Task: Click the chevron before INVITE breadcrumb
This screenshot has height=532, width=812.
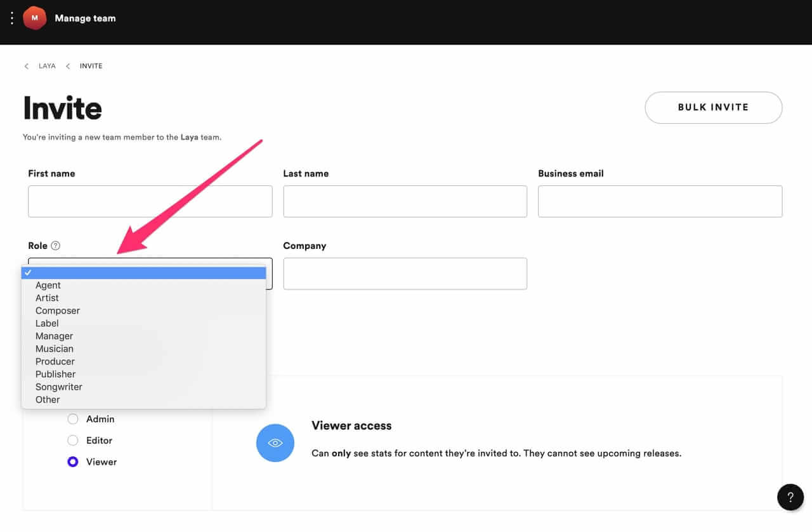Action: coord(68,66)
